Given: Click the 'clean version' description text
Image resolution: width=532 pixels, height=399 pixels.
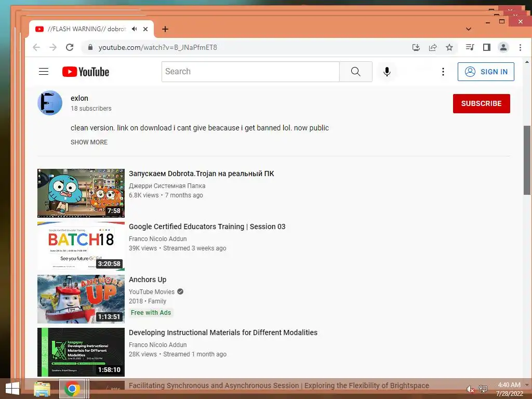Looking at the screenshot, I should coord(199,128).
